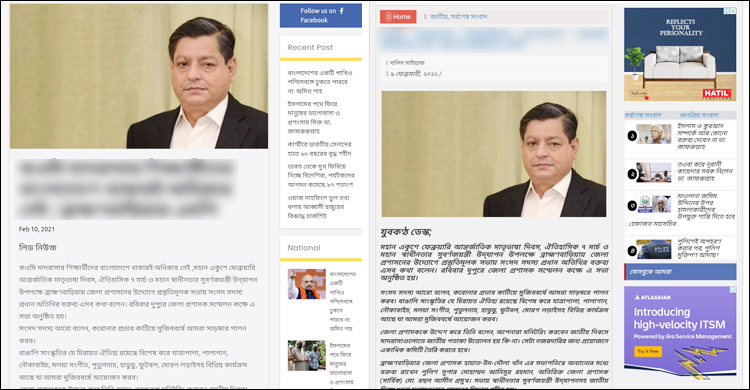Open the National story title beside group photo
Screen dimensions: 750x390
point(342,364)
